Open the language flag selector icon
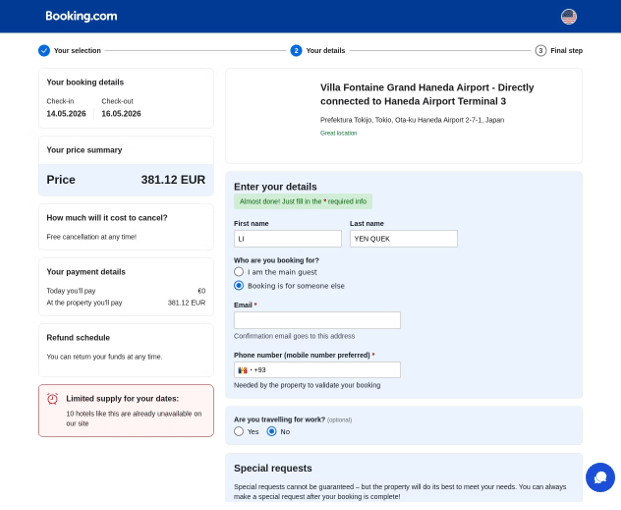Image resolution: width=621 pixels, height=510 pixels. (x=568, y=17)
